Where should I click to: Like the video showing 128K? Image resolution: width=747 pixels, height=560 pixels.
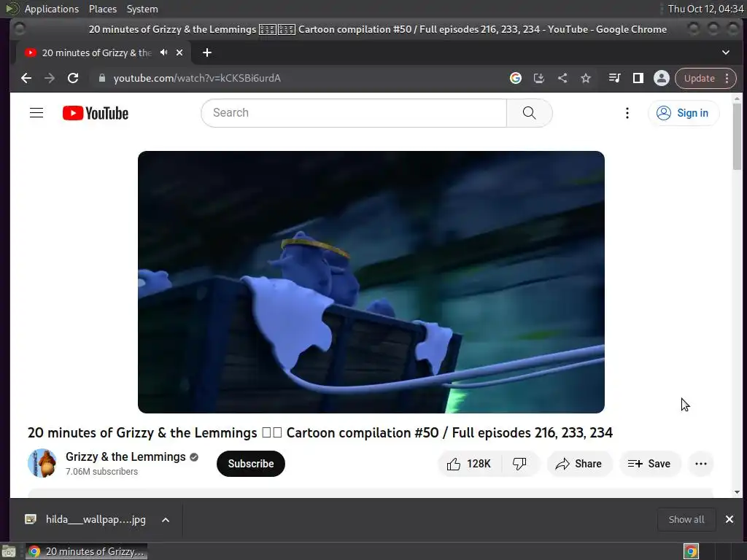[x=469, y=464]
